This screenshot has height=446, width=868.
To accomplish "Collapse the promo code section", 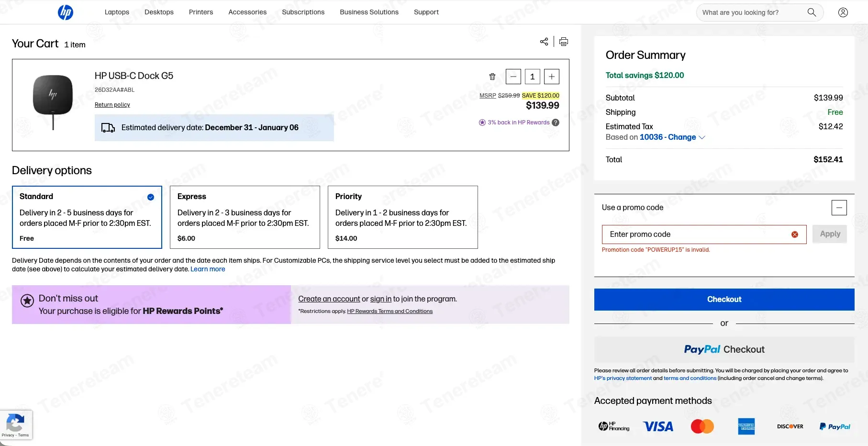I will (x=839, y=207).
